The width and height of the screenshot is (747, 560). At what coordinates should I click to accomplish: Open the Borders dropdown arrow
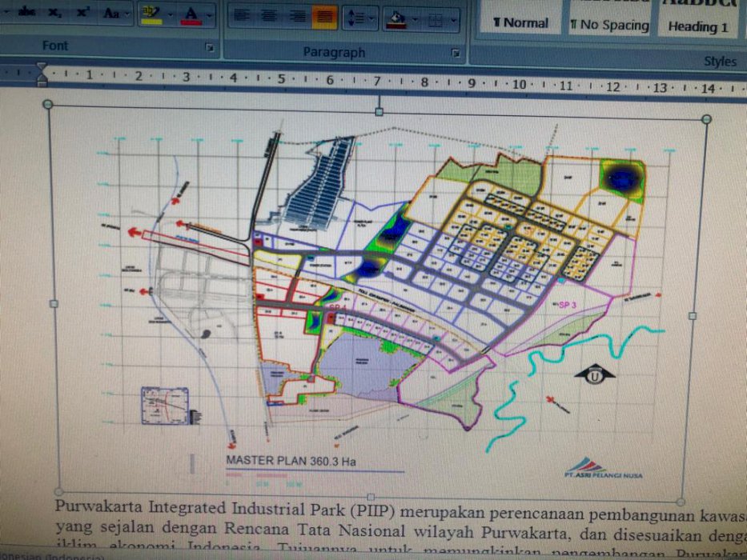pyautogui.click(x=452, y=20)
